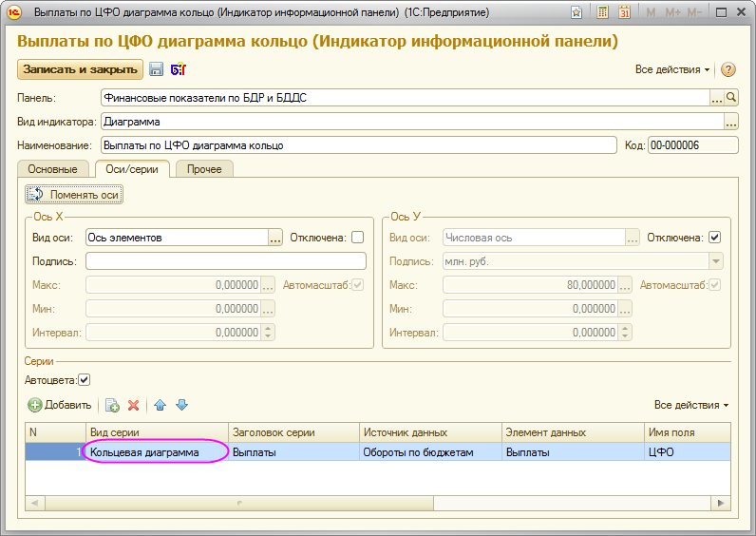Open help via question mark icon
Screen dimensions: 756x536
coord(728,69)
